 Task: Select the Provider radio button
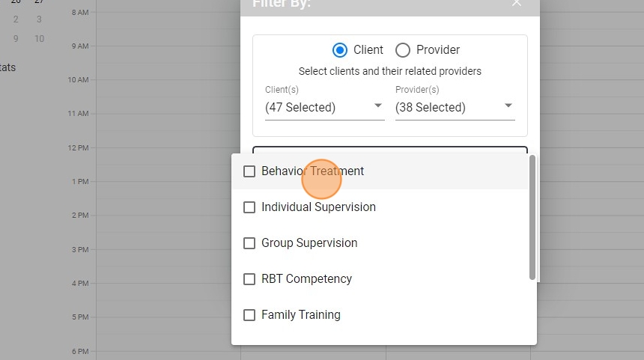point(403,50)
